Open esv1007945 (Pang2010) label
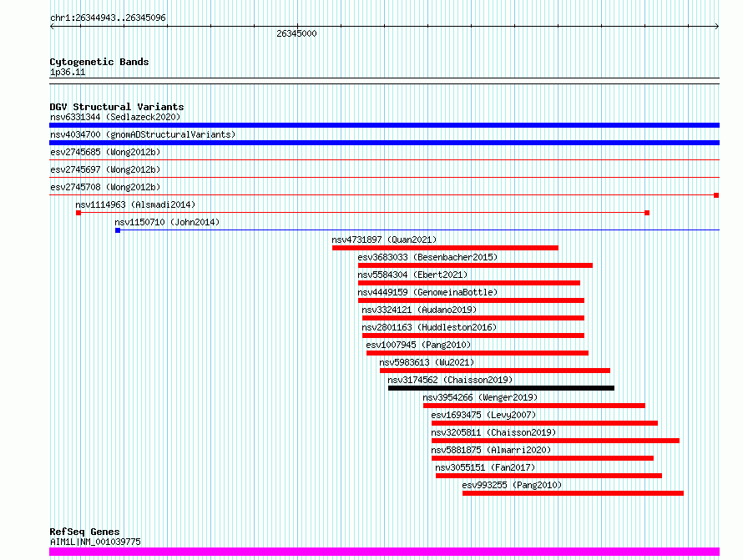743x560 pixels. [x=418, y=345]
